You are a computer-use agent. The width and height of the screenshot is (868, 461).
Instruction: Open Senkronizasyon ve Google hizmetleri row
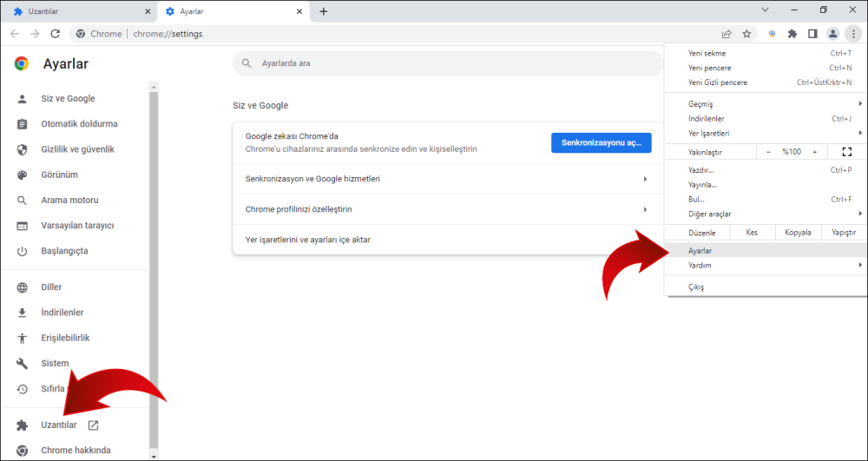point(448,179)
